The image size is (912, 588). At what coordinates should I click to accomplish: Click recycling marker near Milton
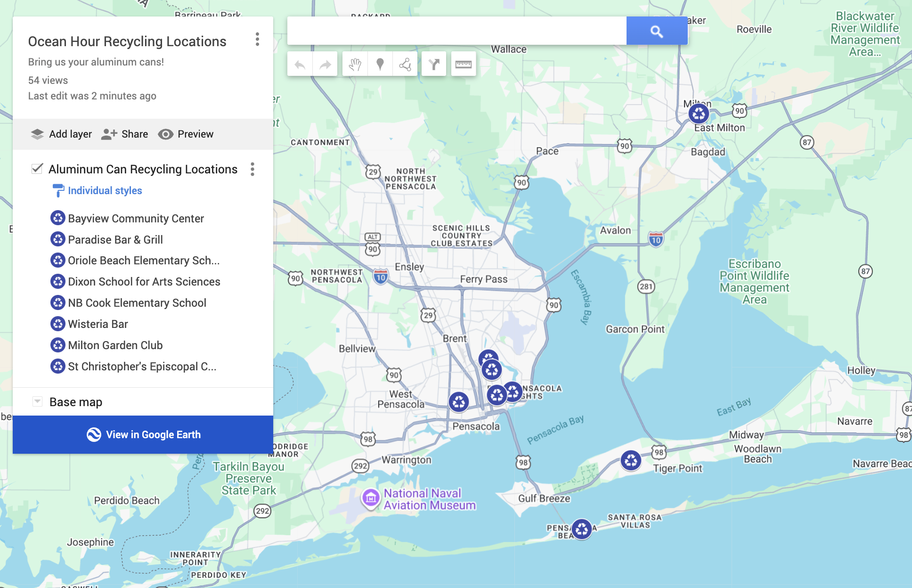[699, 114]
